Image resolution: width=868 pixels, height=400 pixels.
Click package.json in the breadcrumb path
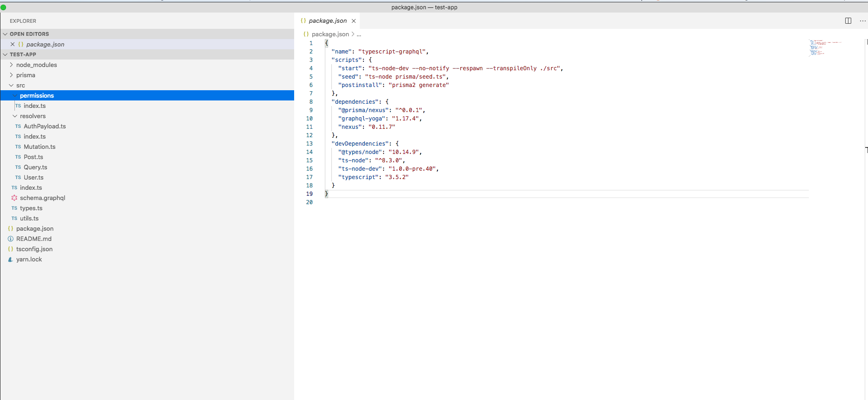pos(330,34)
